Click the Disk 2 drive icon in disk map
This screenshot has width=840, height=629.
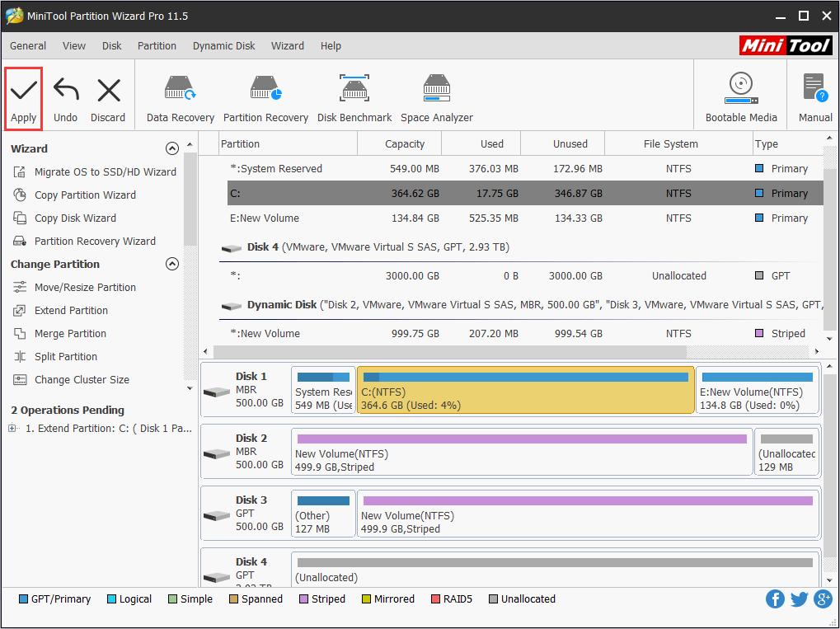217,453
